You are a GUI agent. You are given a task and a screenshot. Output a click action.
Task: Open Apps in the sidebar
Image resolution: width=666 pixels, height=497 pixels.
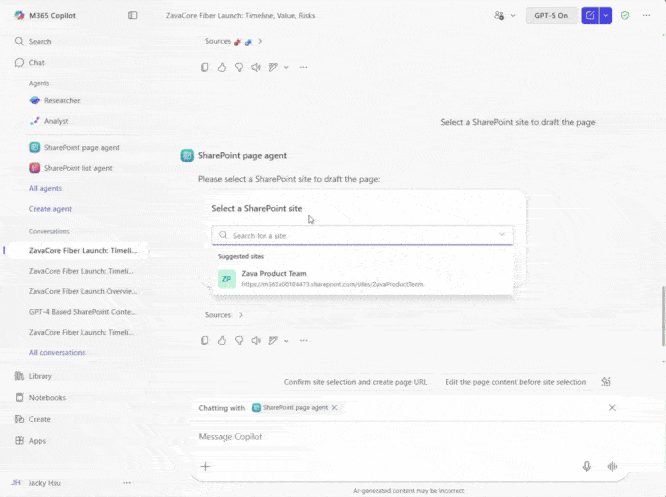click(x=30, y=441)
